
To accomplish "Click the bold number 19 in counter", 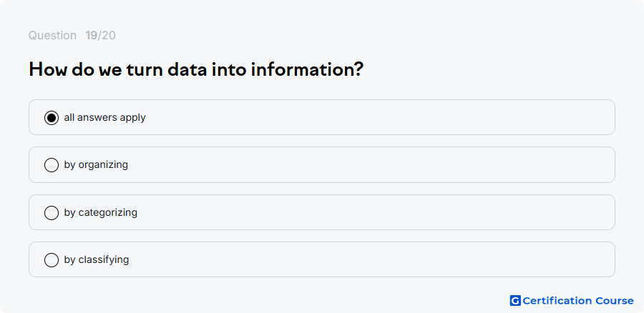I will coord(91,36).
